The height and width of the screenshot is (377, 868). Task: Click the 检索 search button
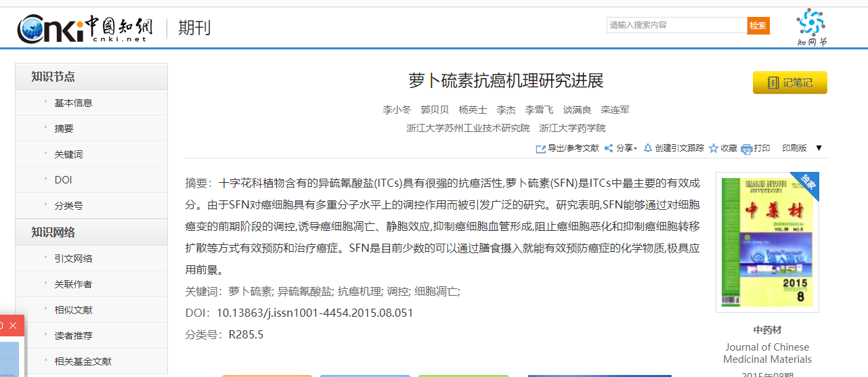tap(758, 26)
